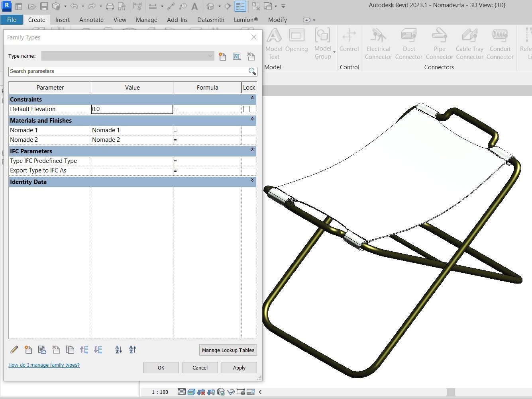
Task: Expand the Identity Data group
Action: pyautogui.click(x=252, y=180)
